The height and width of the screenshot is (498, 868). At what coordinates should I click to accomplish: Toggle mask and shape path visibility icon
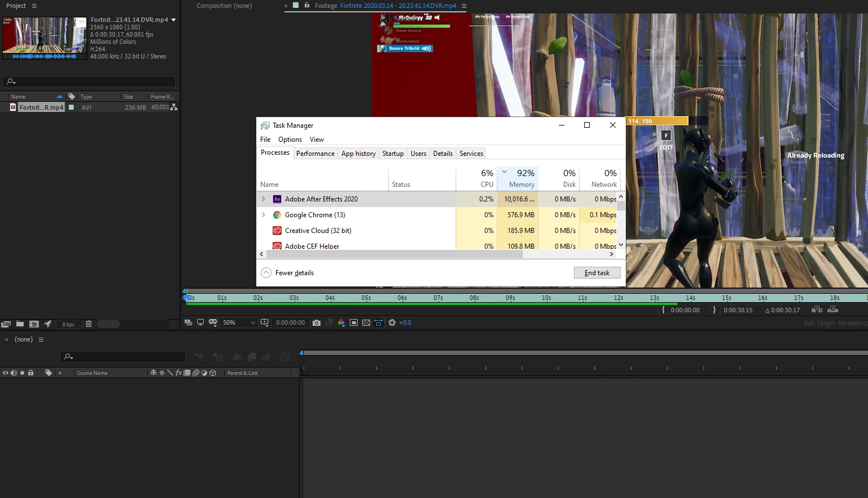coord(213,322)
